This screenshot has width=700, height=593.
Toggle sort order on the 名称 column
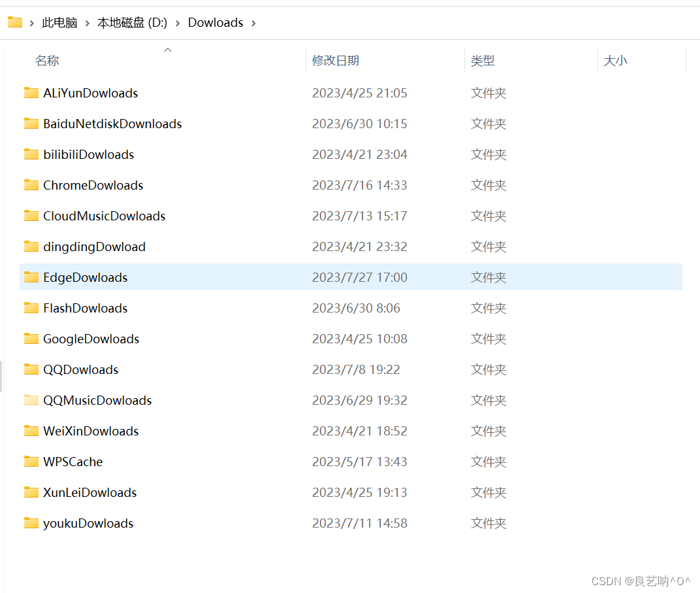pyautogui.click(x=46, y=60)
